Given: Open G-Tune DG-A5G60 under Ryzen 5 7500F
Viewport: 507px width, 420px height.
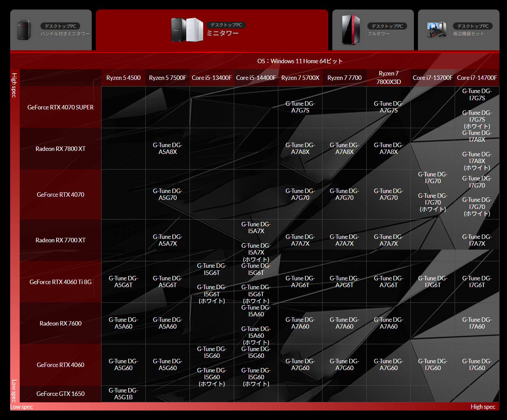Looking at the screenshot, I should tap(168, 365).
